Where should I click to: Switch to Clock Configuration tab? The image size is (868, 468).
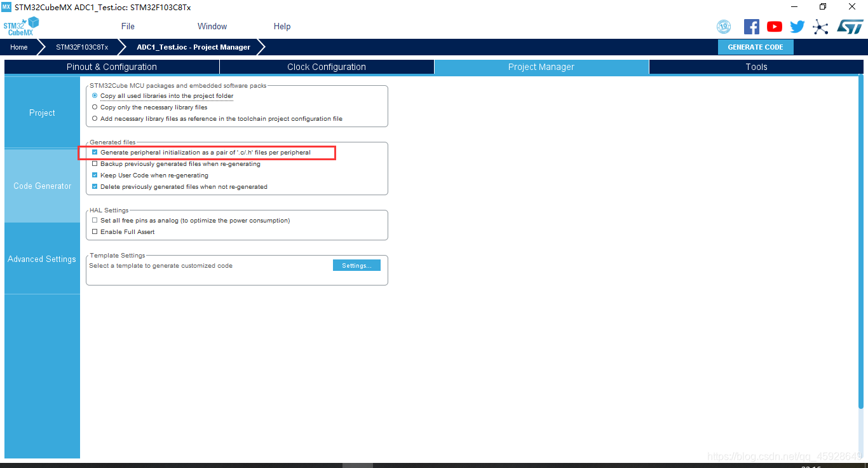click(x=327, y=67)
